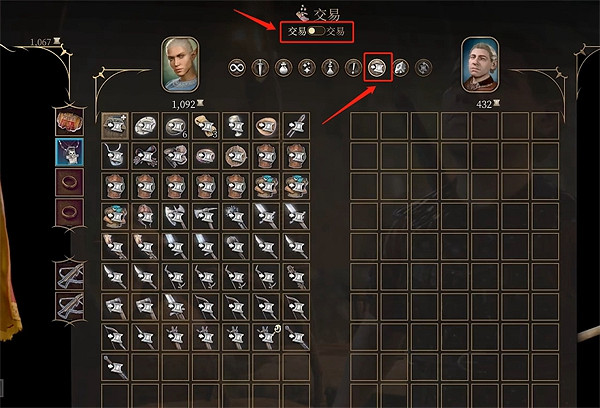Click the last dimmed filter icon
600x408 pixels.
pos(423,68)
